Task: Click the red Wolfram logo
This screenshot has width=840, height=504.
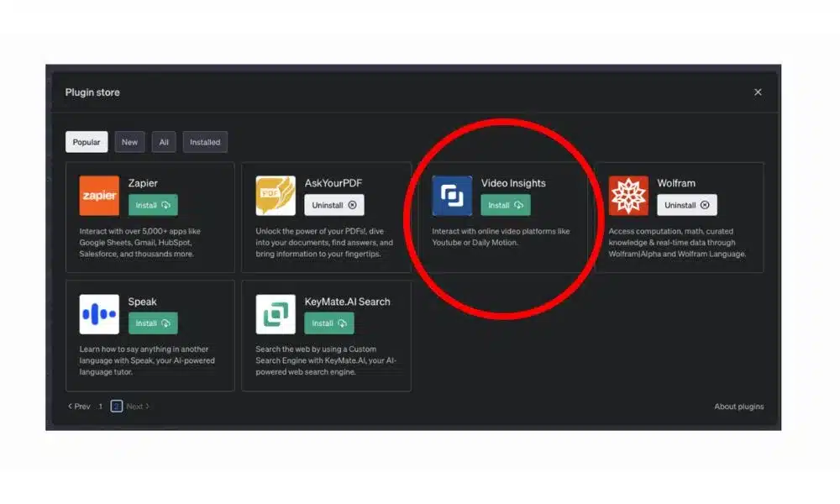Action: (x=628, y=196)
